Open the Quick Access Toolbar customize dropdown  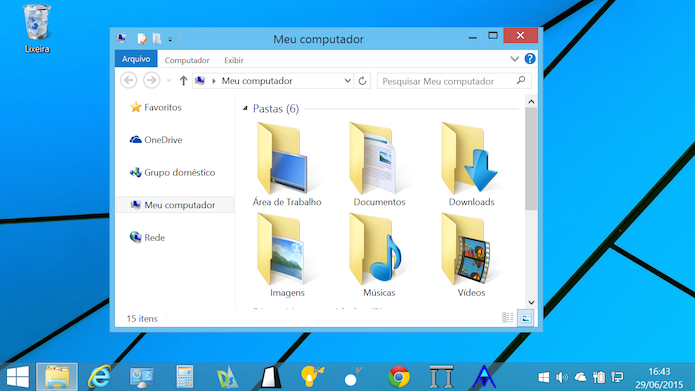coord(170,40)
